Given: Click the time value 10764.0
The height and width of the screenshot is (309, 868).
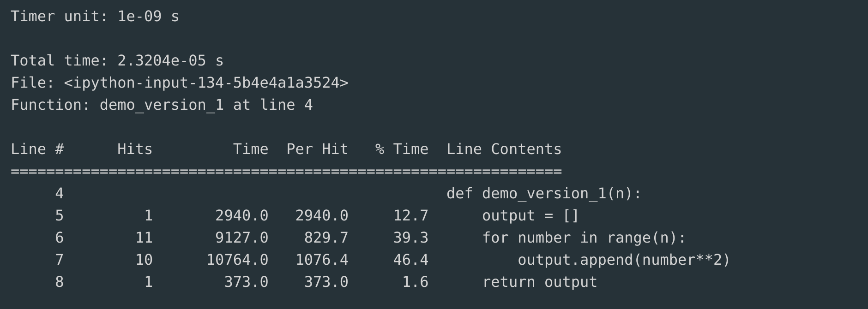Looking at the screenshot, I should pos(237,260).
